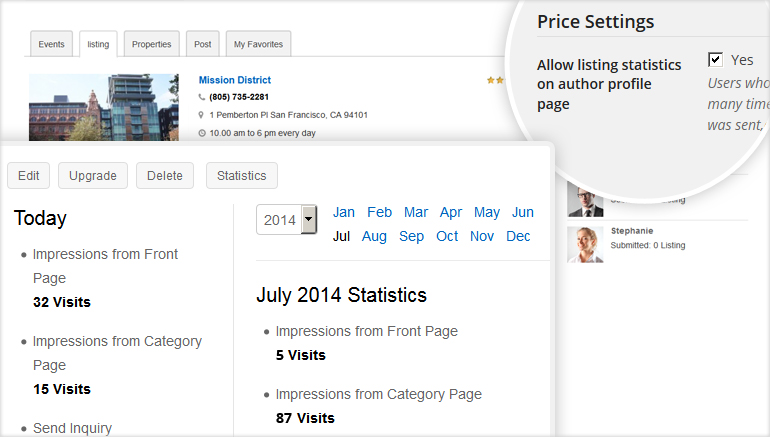Show Jun statistics

tap(522, 212)
